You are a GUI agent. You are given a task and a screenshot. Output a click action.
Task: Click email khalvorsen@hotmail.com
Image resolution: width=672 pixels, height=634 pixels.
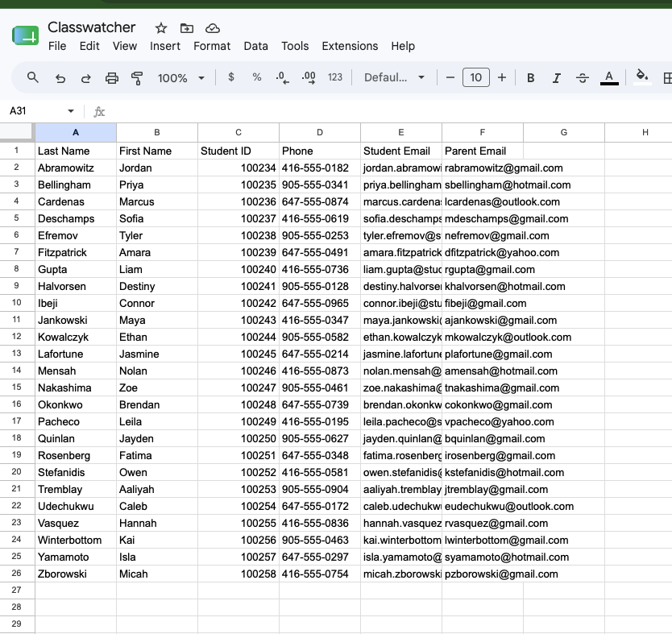pyautogui.click(x=505, y=286)
